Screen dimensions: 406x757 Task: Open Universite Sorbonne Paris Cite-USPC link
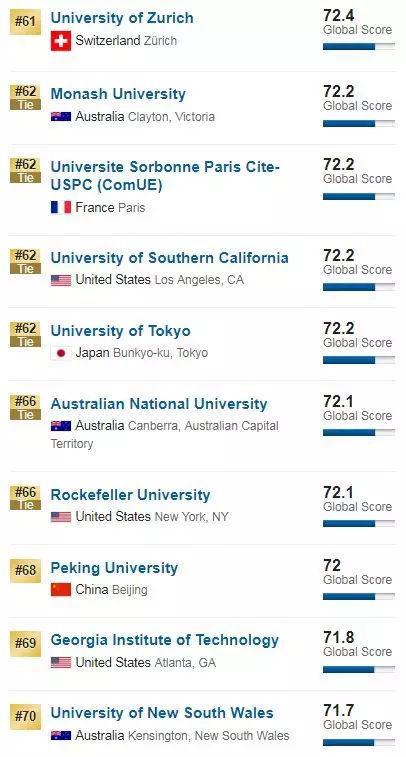[x=165, y=176]
